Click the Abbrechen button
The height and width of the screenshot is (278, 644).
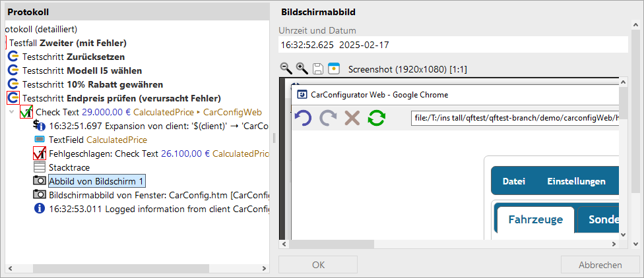tap(600, 265)
